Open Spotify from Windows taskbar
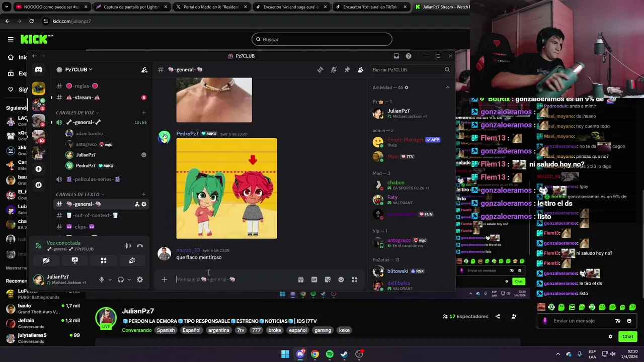The height and width of the screenshot is (362, 644). click(x=330, y=354)
